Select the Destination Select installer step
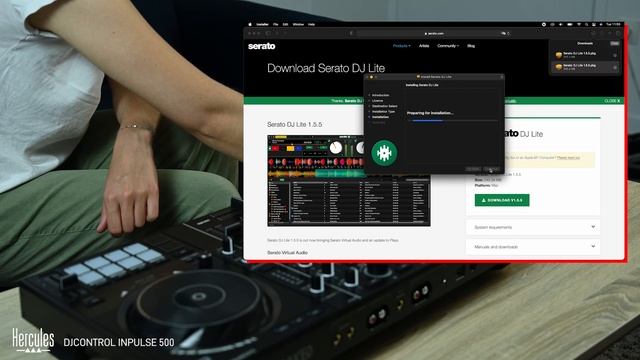Image resolution: width=640 pixels, height=360 pixels. [x=384, y=106]
